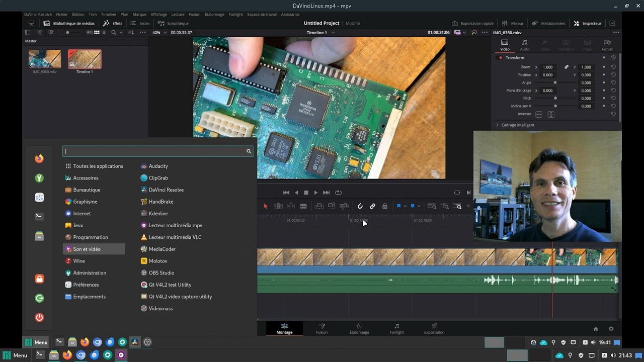The width and height of the screenshot is (644, 362).
Task: Play timeline in reverse
Action: [296, 193]
